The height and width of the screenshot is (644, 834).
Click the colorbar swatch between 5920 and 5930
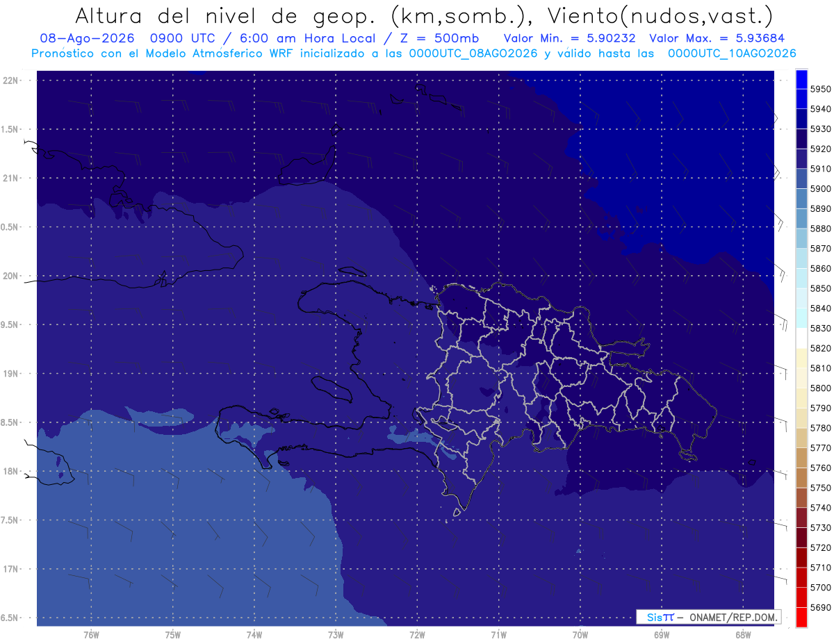click(801, 139)
